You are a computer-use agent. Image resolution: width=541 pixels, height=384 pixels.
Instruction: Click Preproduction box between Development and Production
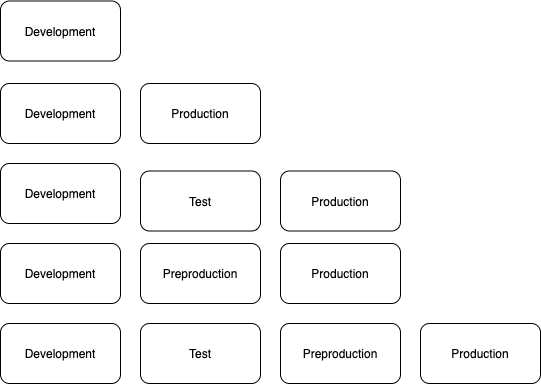pos(200,274)
